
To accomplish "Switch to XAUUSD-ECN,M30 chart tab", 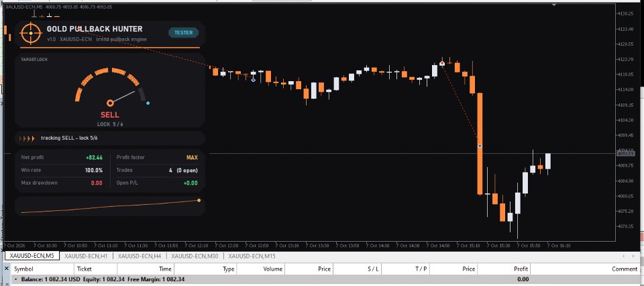I will point(193,256).
